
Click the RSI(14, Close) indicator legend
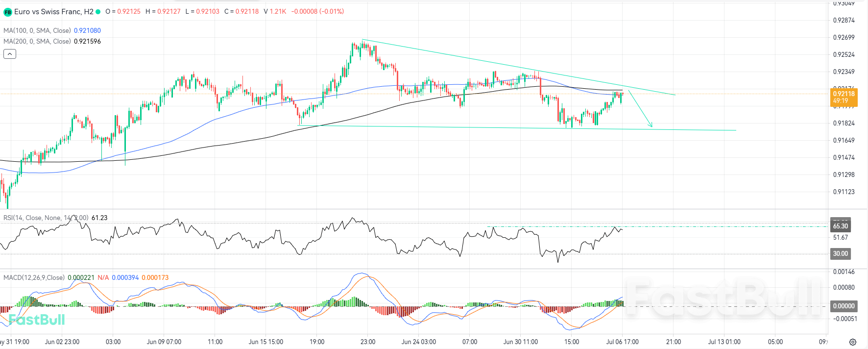click(46, 218)
